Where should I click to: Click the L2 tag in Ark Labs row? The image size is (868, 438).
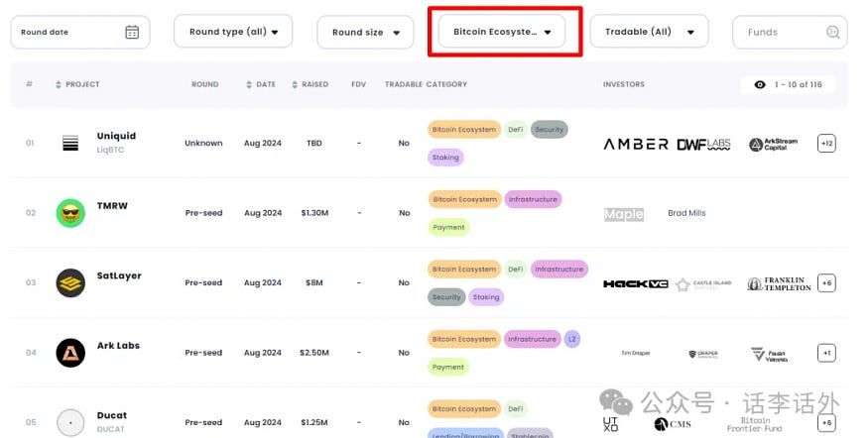tap(571, 339)
